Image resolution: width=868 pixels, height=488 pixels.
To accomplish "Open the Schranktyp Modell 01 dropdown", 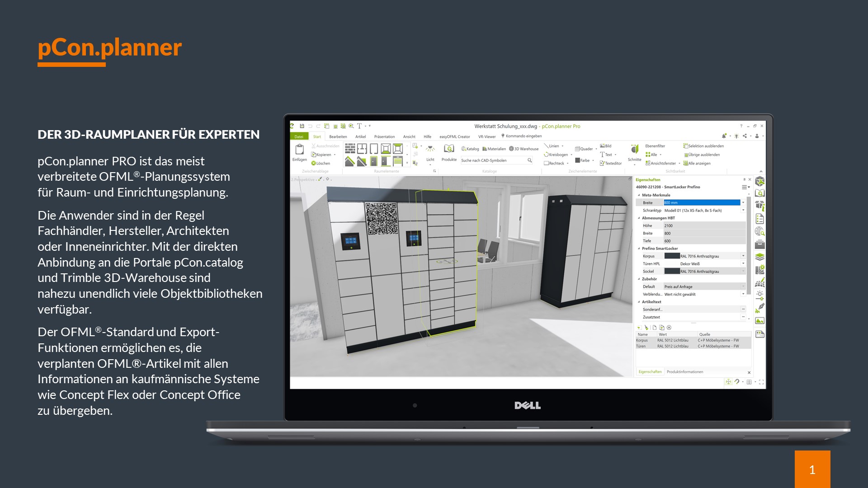I will (x=743, y=211).
